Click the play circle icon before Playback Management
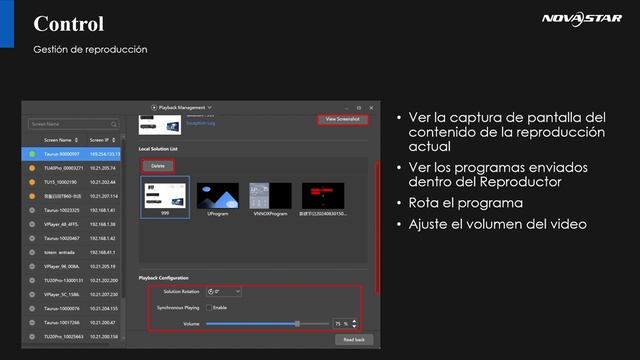Screen dimensions: 640x360 point(154,108)
